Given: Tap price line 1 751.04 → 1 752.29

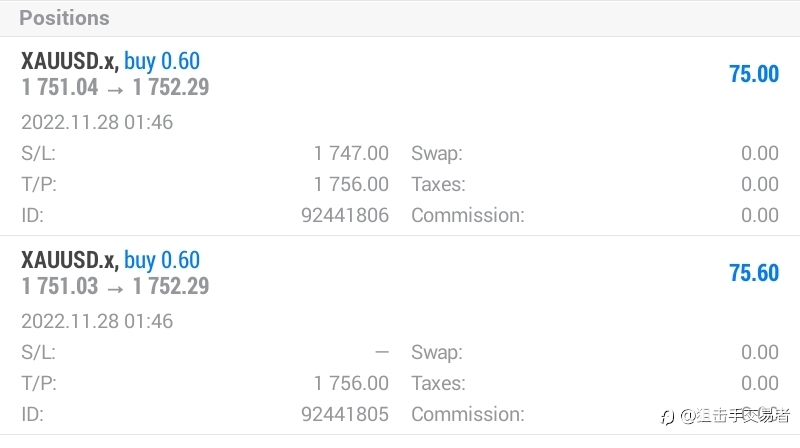Looking at the screenshot, I should click(115, 87).
